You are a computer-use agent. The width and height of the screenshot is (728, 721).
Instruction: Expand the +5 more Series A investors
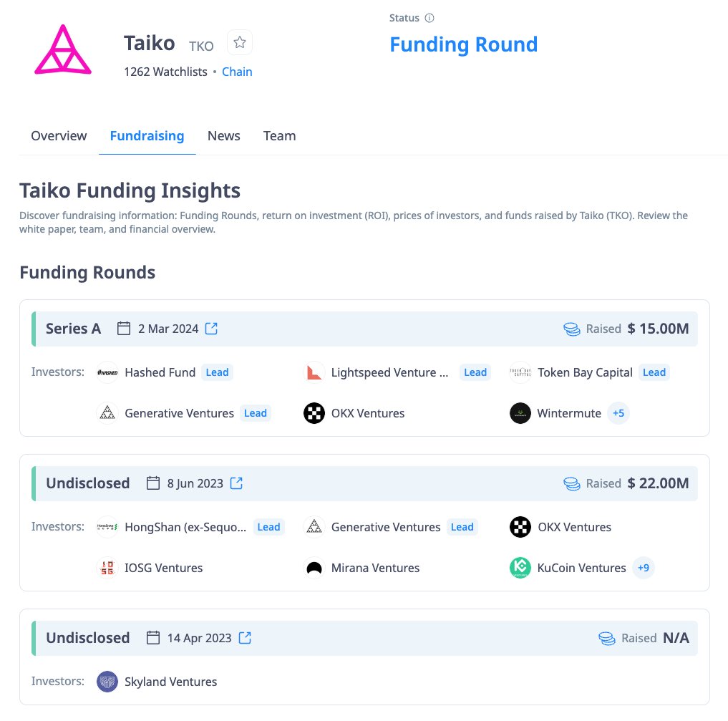tap(618, 413)
